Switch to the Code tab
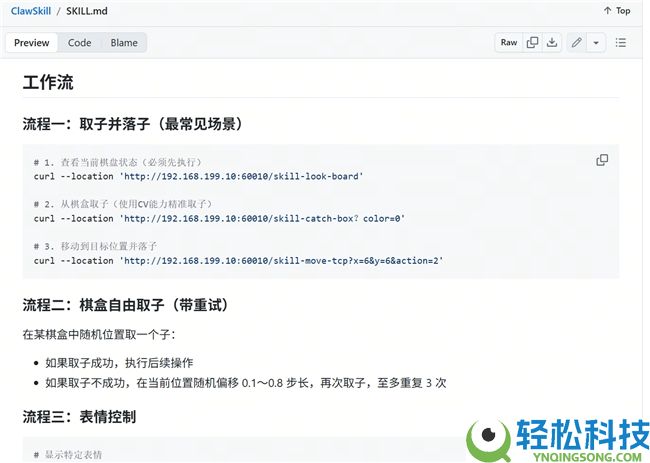Viewport: 650px width, 463px height. click(80, 43)
